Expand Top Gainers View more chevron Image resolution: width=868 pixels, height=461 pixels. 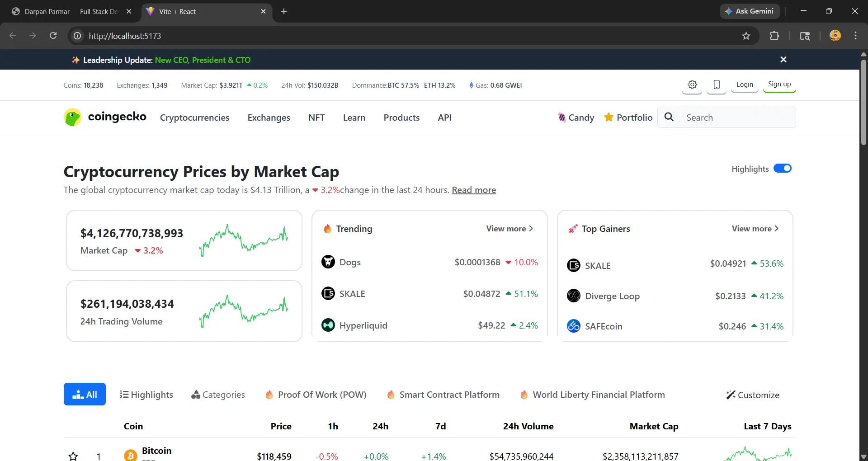point(777,229)
